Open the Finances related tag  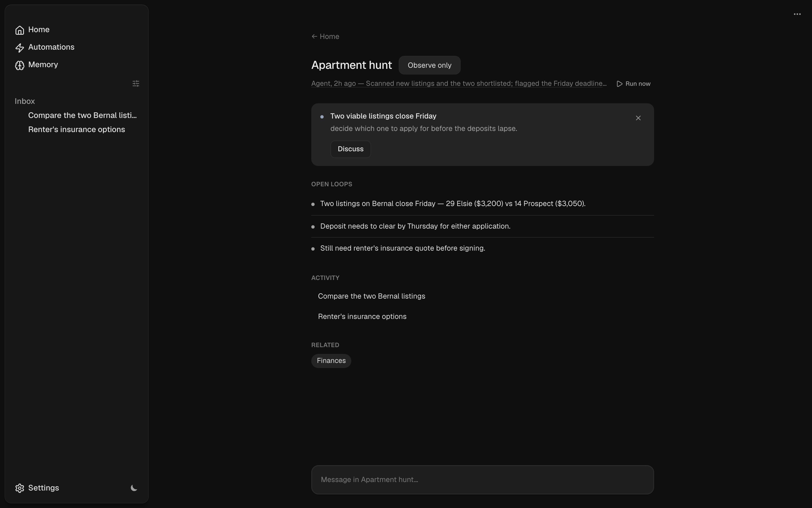tap(331, 361)
